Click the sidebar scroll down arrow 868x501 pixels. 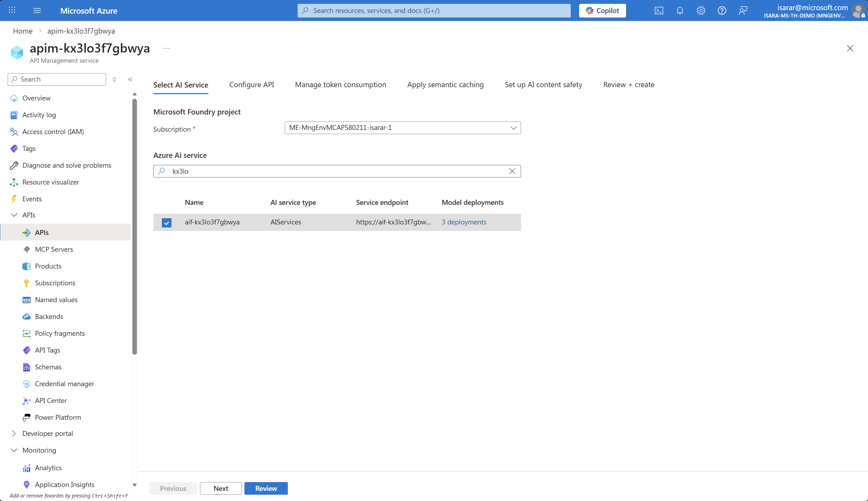(134, 485)
